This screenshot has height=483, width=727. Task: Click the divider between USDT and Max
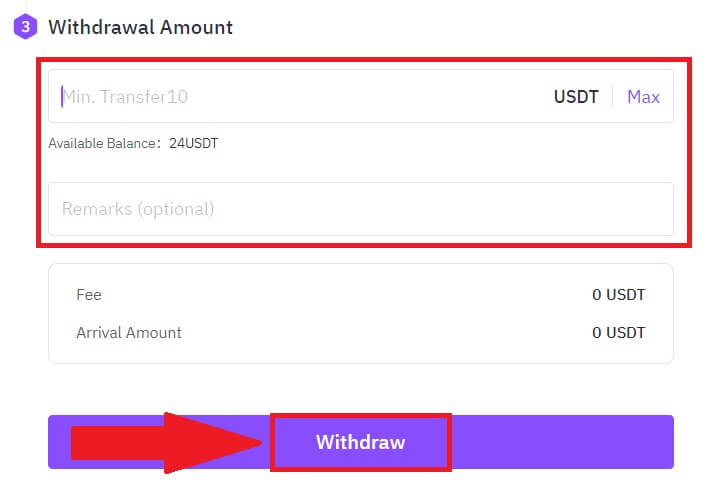click(613, 97)
